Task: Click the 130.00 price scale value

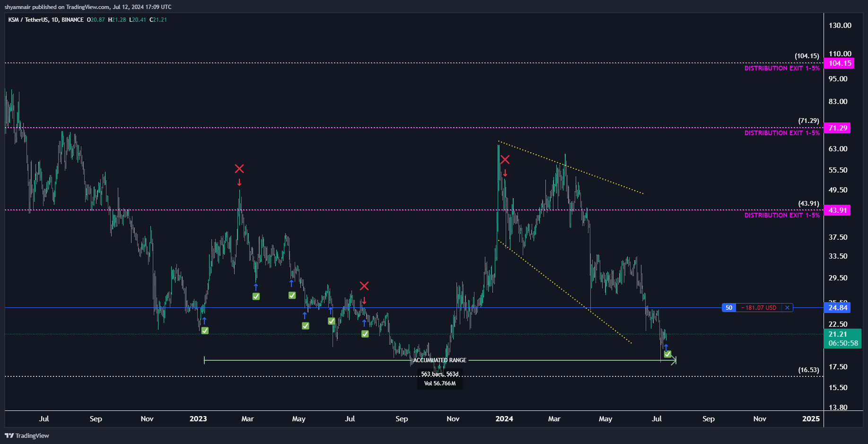Action: pos(840,26)
